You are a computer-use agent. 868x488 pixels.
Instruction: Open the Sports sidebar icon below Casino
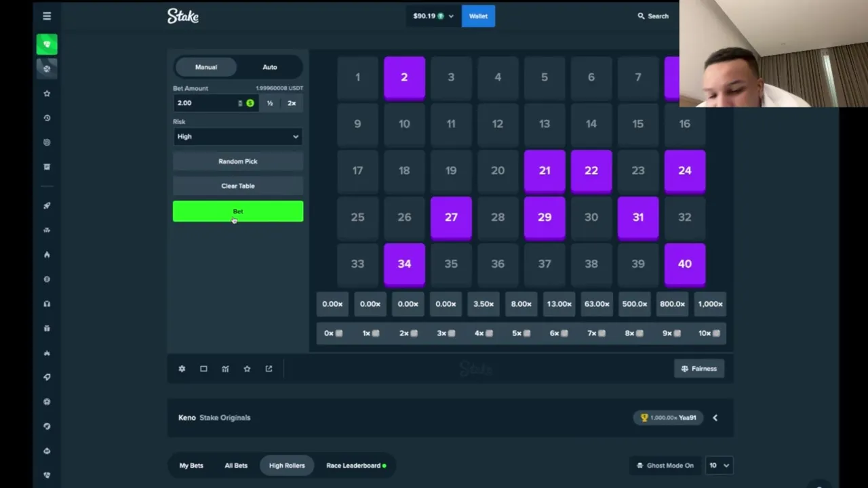pyautogui.click(x=47, y=68)
